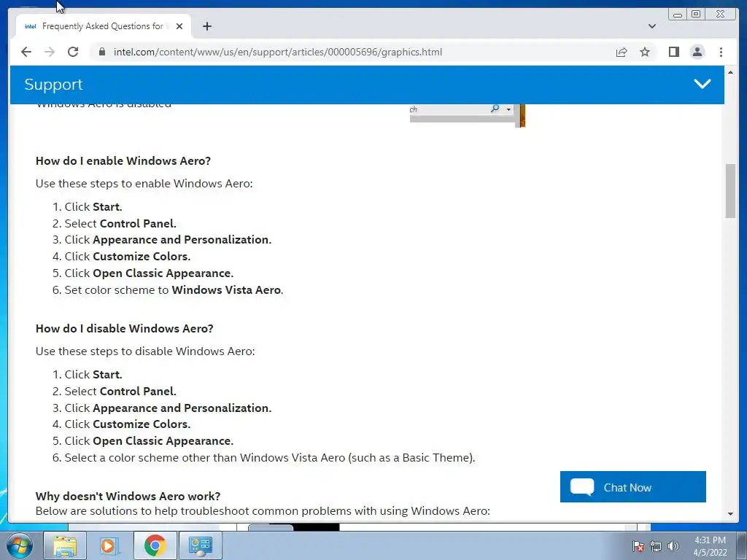Click 'Open Classic Appearance' in enable steps

pos(163,273)
